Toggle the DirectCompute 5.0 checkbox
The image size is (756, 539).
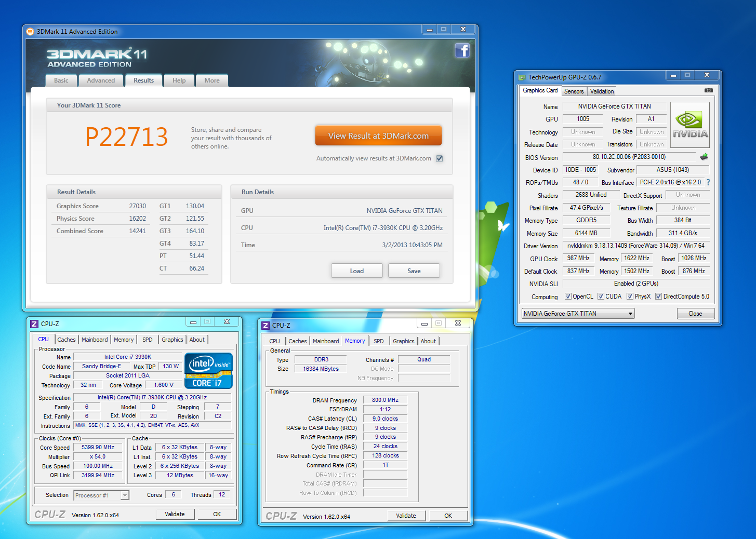point(658,297)
